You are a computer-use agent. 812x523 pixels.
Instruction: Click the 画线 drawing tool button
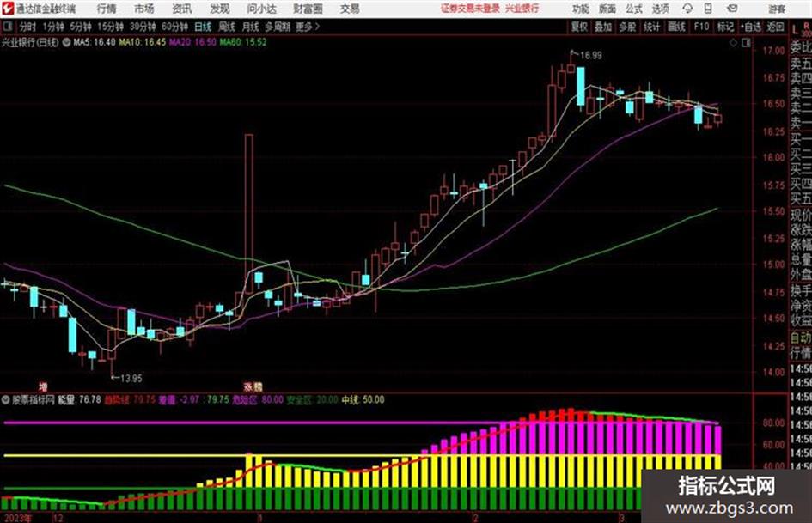click(676, 27)
